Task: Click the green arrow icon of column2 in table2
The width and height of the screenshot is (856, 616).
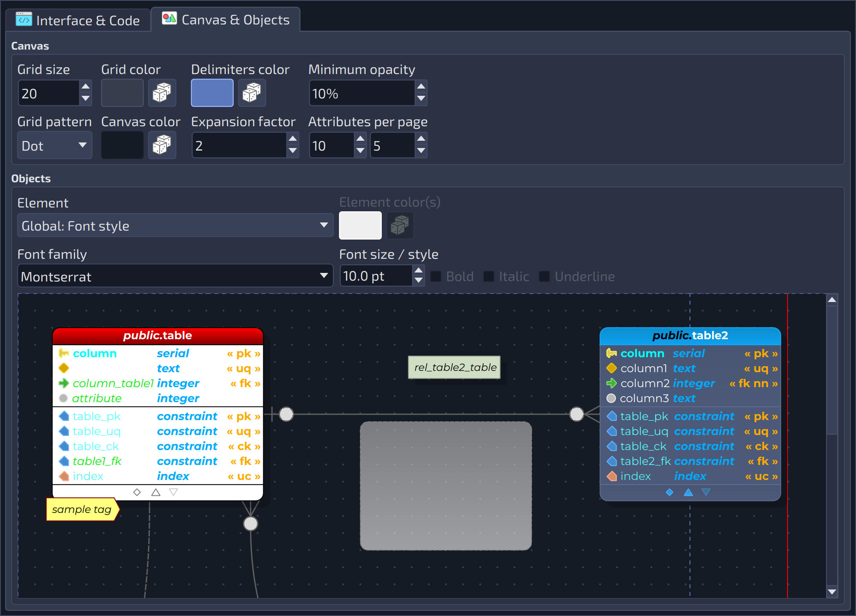Action: 612,383
